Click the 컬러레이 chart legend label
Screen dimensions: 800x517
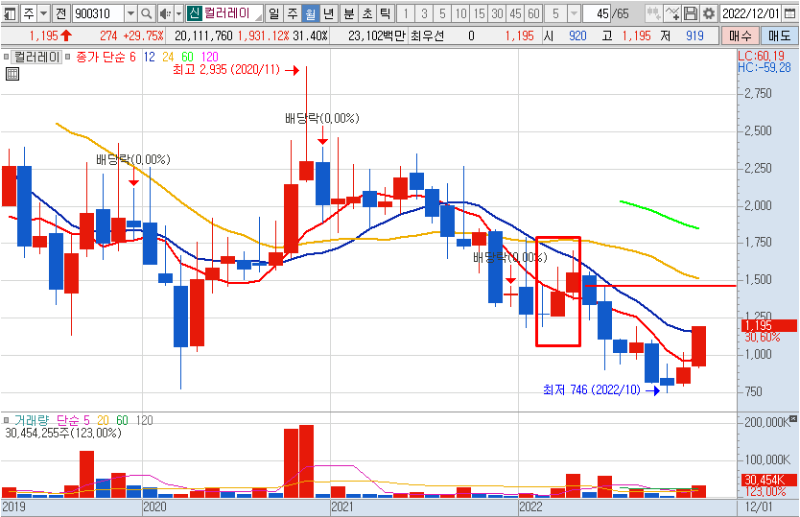point(36,57)
